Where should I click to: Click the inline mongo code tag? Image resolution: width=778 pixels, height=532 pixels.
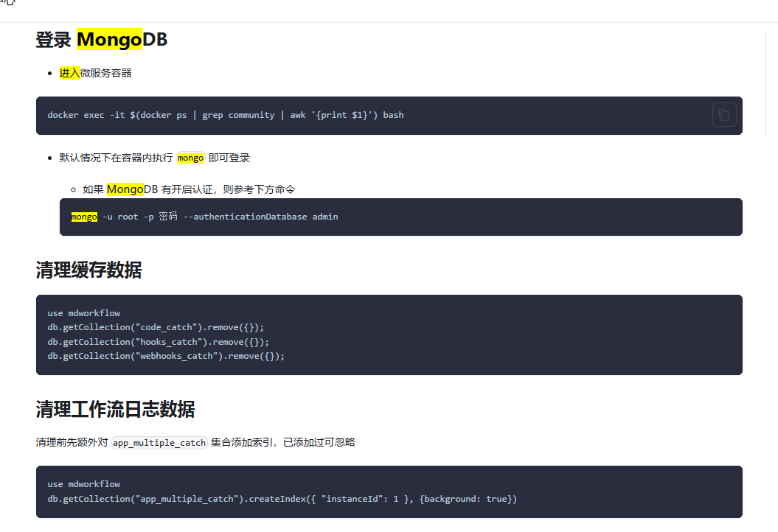tap(190, 158)
